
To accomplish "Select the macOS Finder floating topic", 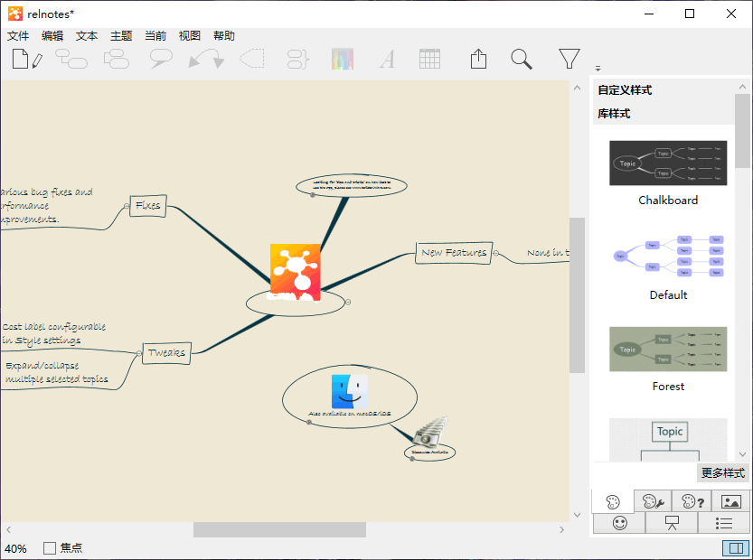I will [x=350, y=395].
